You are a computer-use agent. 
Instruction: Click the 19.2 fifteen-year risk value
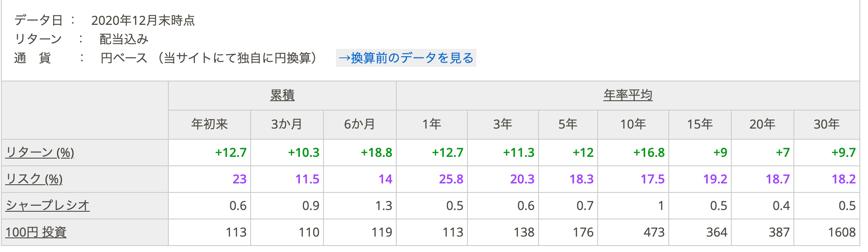[715, 179]
